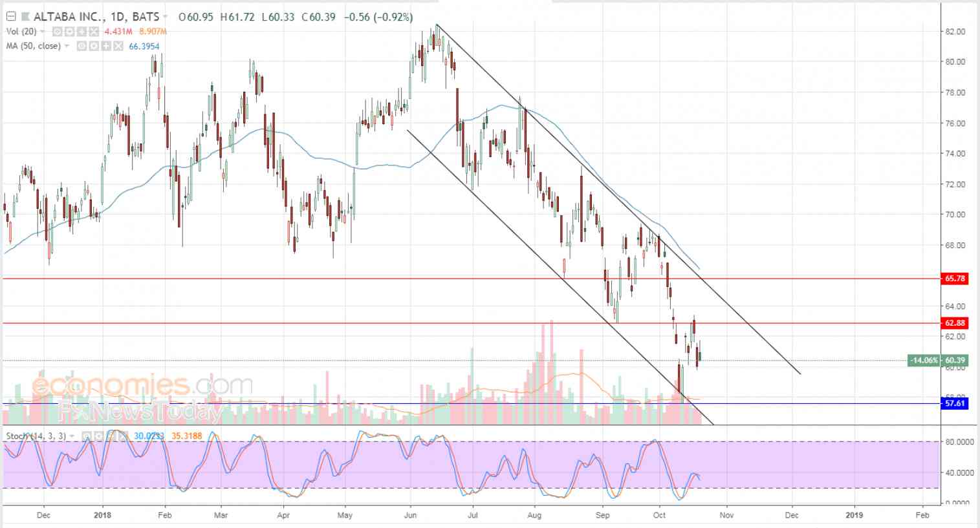
Task: Click the red 65.78 price label
Action: coord(955,279)
